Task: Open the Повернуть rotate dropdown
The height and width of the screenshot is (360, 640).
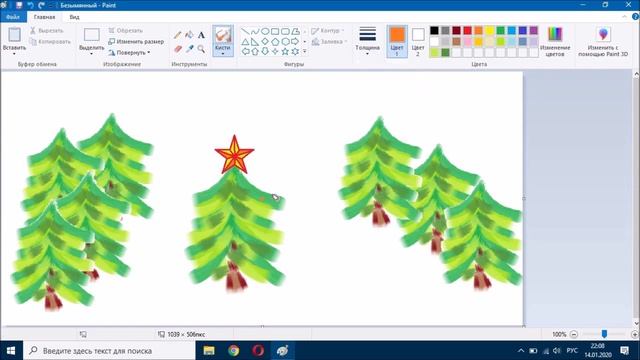Action: point(129,53)
